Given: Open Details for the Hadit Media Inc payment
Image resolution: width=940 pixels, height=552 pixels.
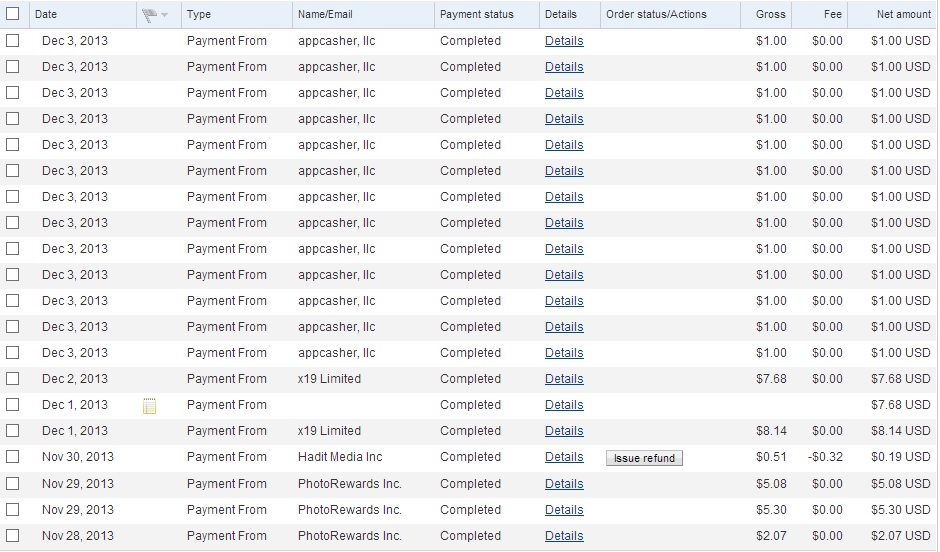Looking at the screenshot, I should click(564, 457).
